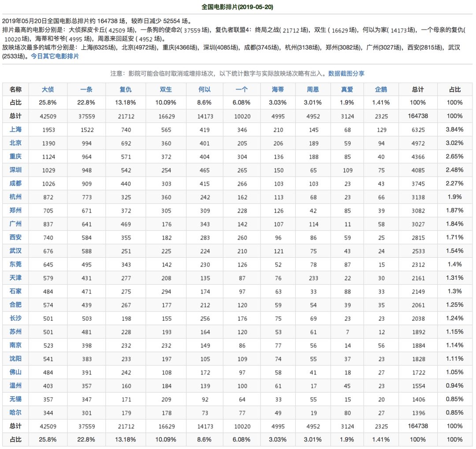This screenshot has width=476, height=449.
Task: Open the 一条 movie column link
Action: click(87, 89)
